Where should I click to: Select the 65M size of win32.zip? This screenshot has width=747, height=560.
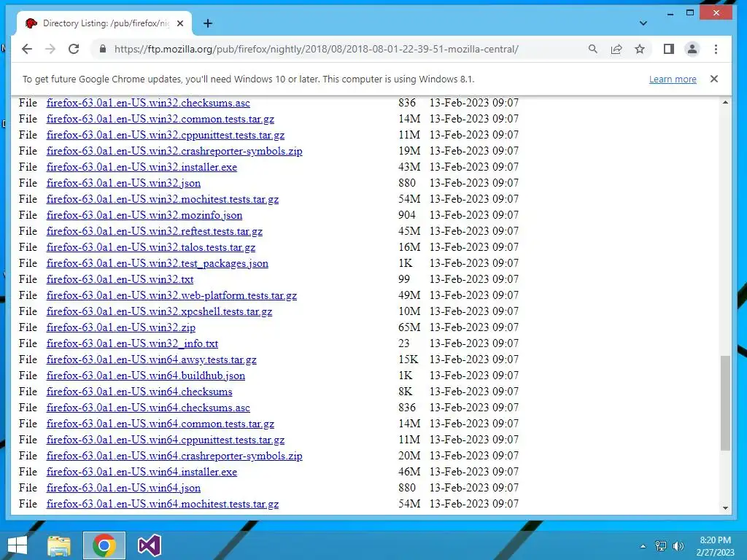coord(409,327)
